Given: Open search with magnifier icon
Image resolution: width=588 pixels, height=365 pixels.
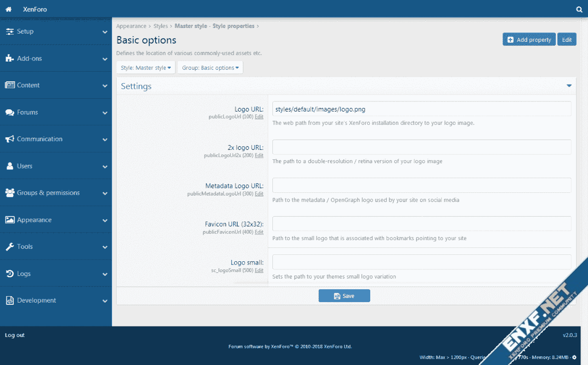Looking at the screenshot, I should tap(579, 9).
